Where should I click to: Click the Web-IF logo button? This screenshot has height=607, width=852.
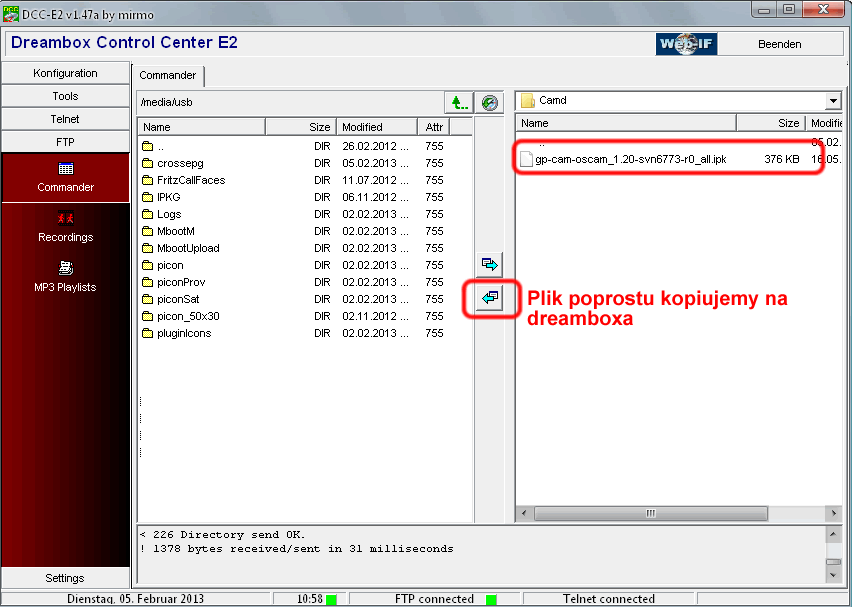686,44
